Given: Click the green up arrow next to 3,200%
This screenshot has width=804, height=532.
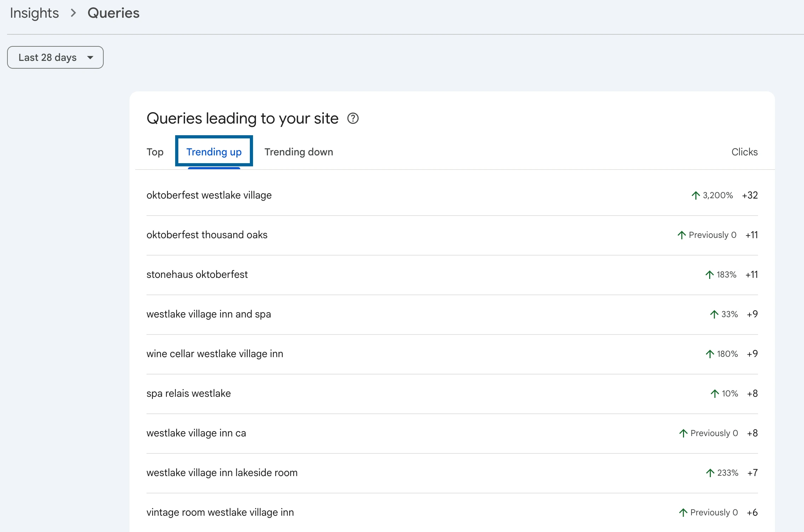Looking at the screenshot, I should tap(696, 195).
